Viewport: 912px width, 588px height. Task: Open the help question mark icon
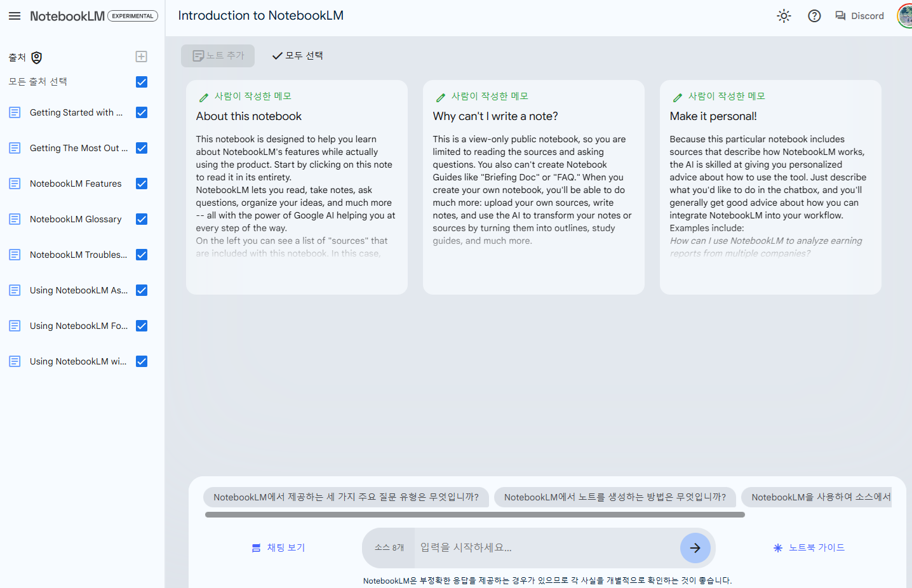814,16
